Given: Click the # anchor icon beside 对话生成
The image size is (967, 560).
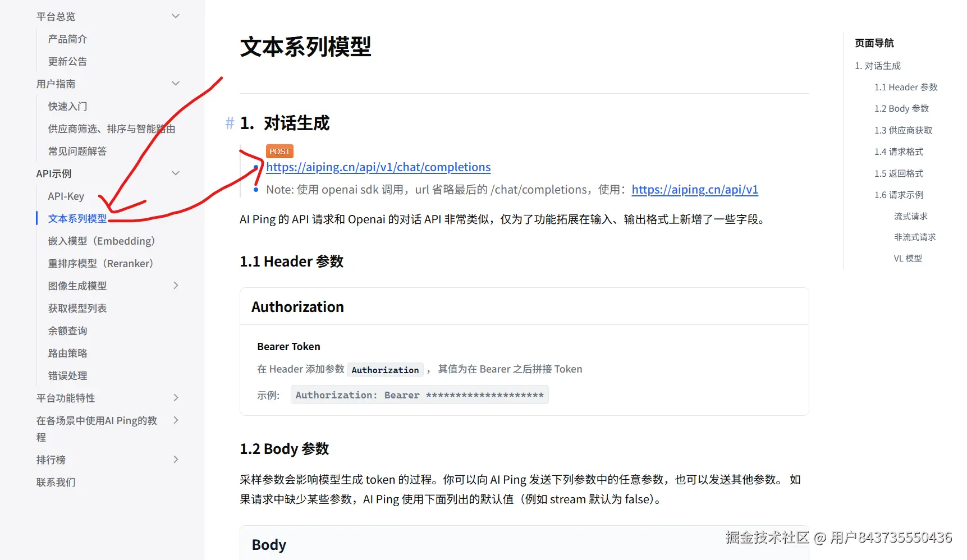Looking at the screenshot, I should 230,123.
